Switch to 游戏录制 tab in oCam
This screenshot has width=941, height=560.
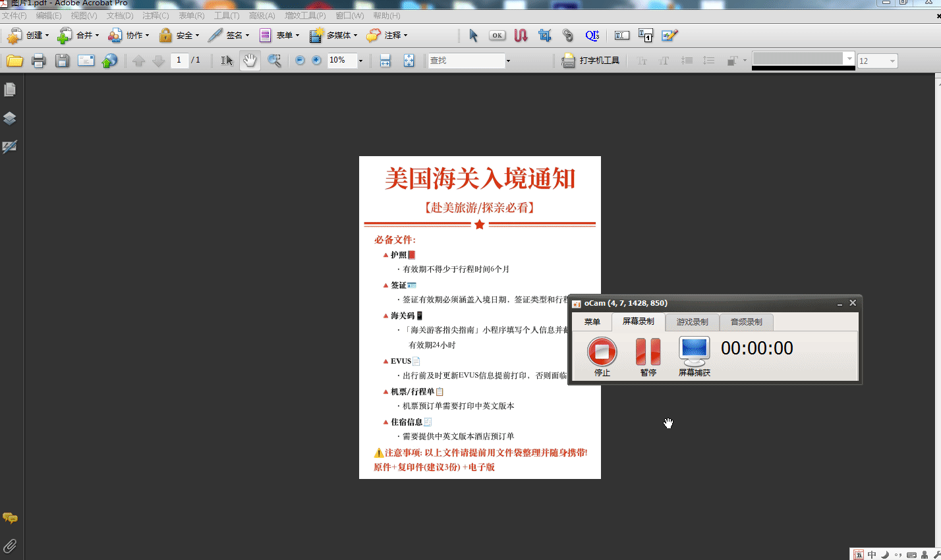692,322
